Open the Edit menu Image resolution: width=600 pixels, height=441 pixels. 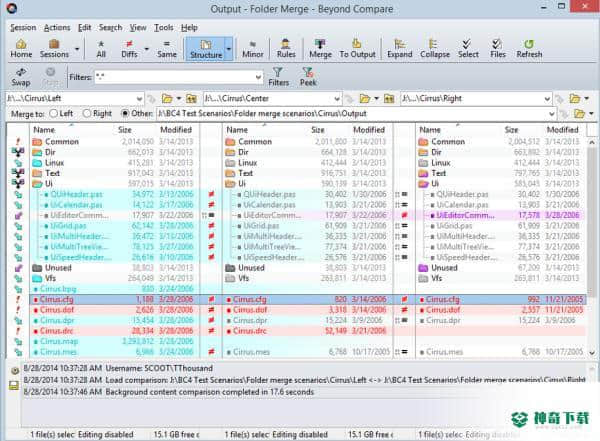[x=85, y=28]
